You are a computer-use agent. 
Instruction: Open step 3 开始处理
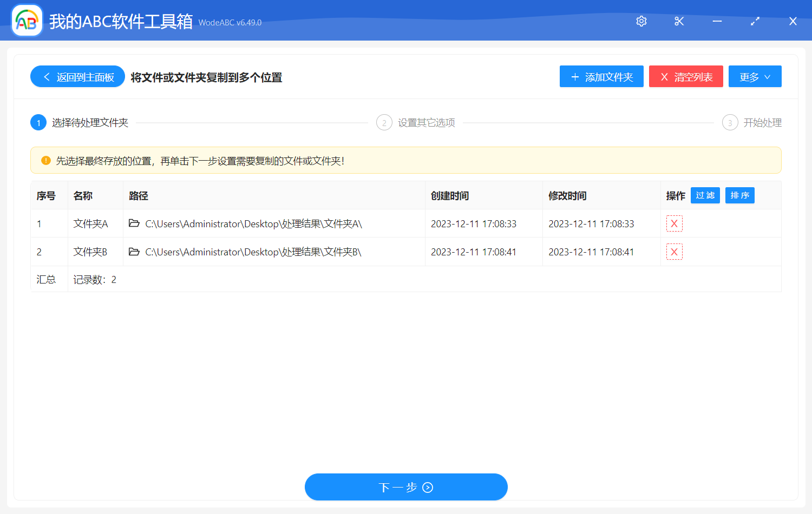(x=730, y=122)
